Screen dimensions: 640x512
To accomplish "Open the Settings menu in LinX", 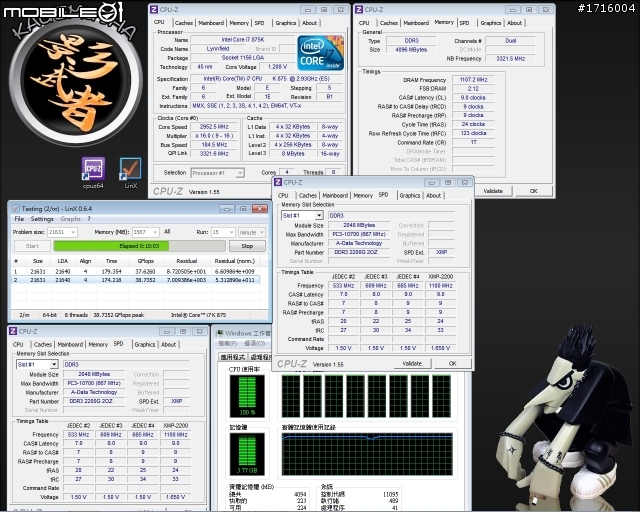I will pos(42,219).
